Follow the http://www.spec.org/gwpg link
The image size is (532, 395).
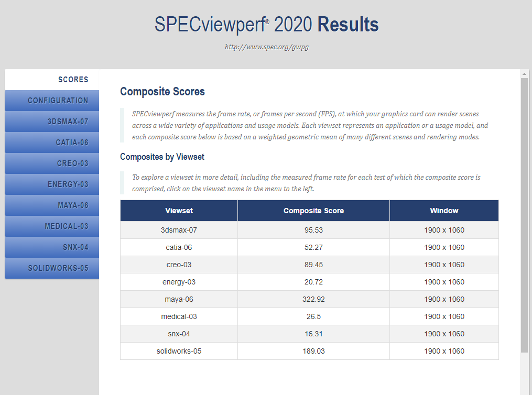[x=267, y=47]
